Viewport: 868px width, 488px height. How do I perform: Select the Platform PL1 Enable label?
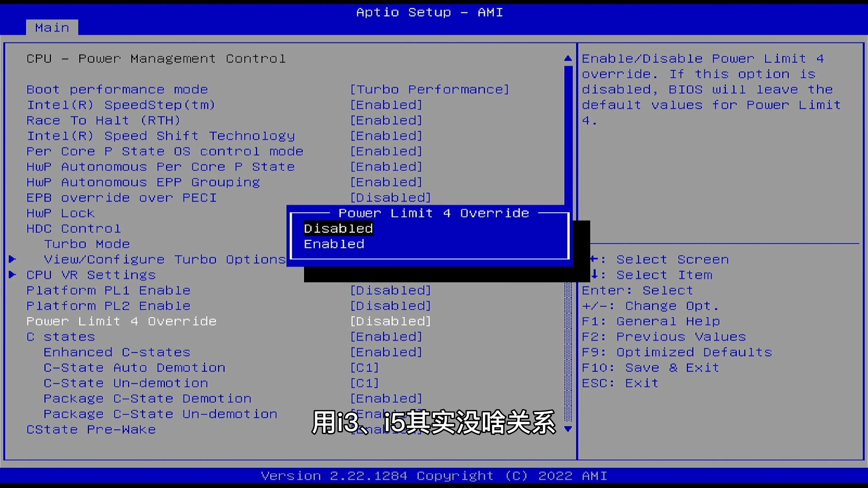[x=108, y=290]
